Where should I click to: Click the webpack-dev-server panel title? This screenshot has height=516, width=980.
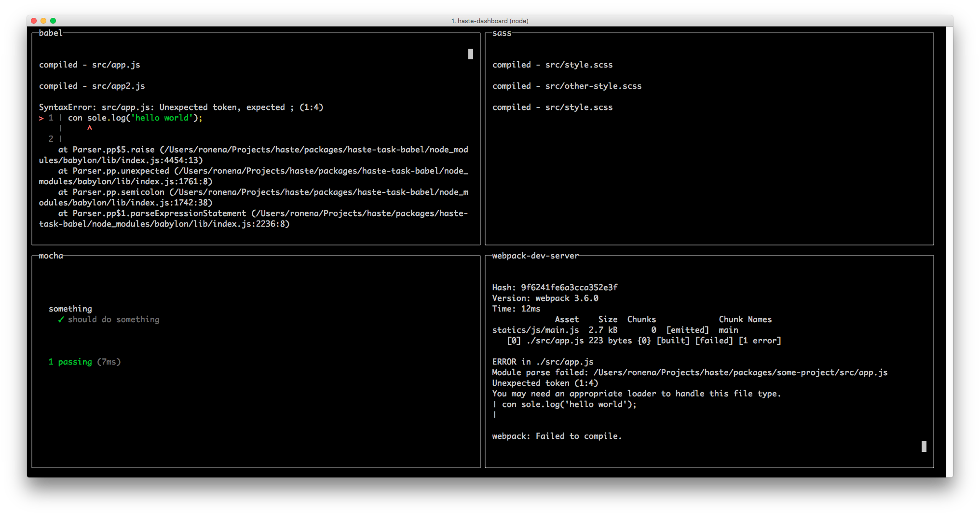tap(535, 256)
